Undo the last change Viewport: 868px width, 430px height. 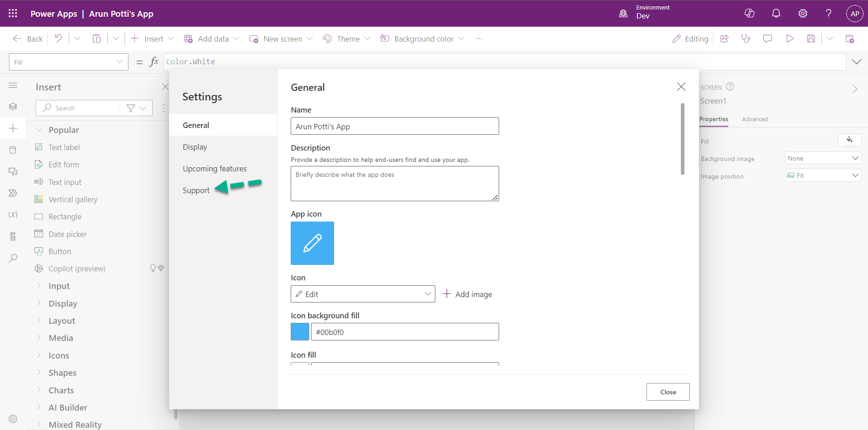click(58, 38)
